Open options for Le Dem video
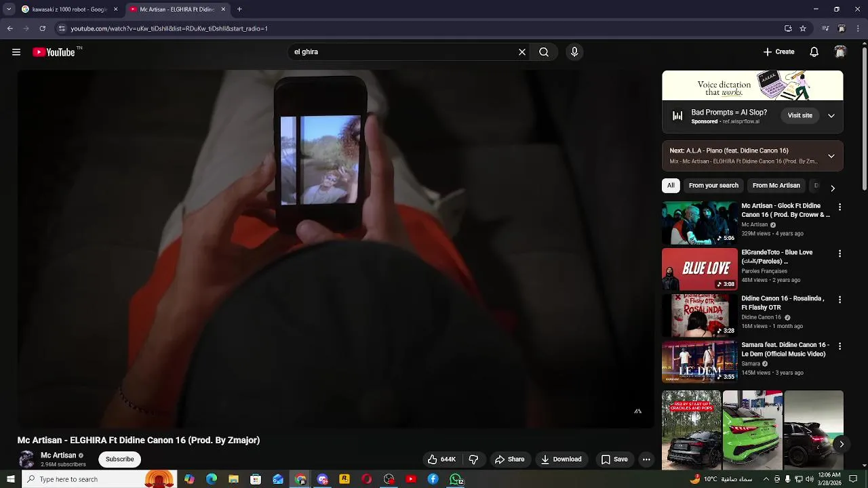The image size is (868, 488). tap(840, 346)
